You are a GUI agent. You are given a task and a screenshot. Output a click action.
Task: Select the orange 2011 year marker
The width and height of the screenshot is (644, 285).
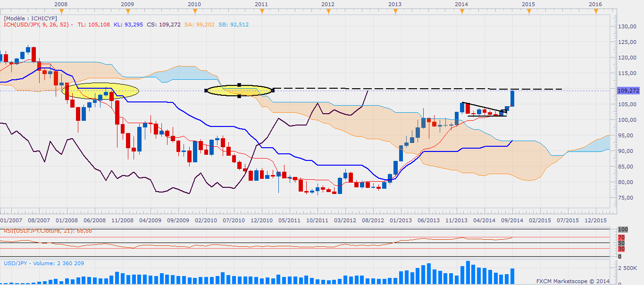click(261, 11)
